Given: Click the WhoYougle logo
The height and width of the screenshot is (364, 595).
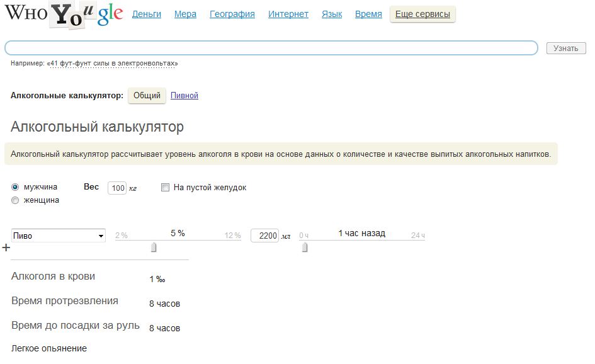Looking at the screenshot, I should coord(64,15).
